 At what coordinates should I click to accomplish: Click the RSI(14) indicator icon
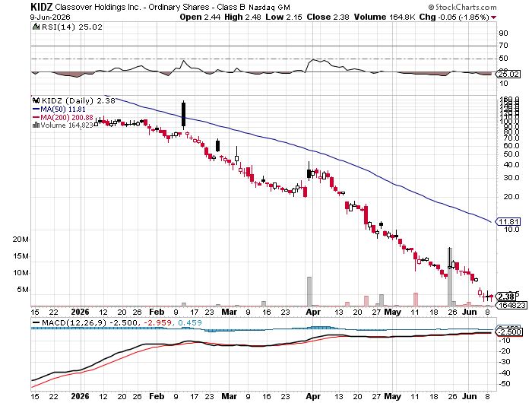point(36,27)
